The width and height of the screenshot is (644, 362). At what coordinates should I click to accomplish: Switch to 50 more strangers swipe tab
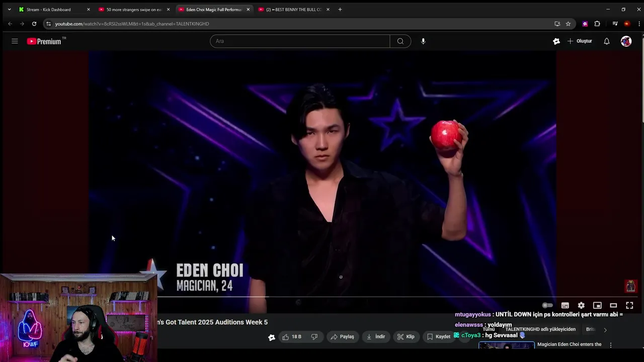pyautogui.click(x=133, y=10)
